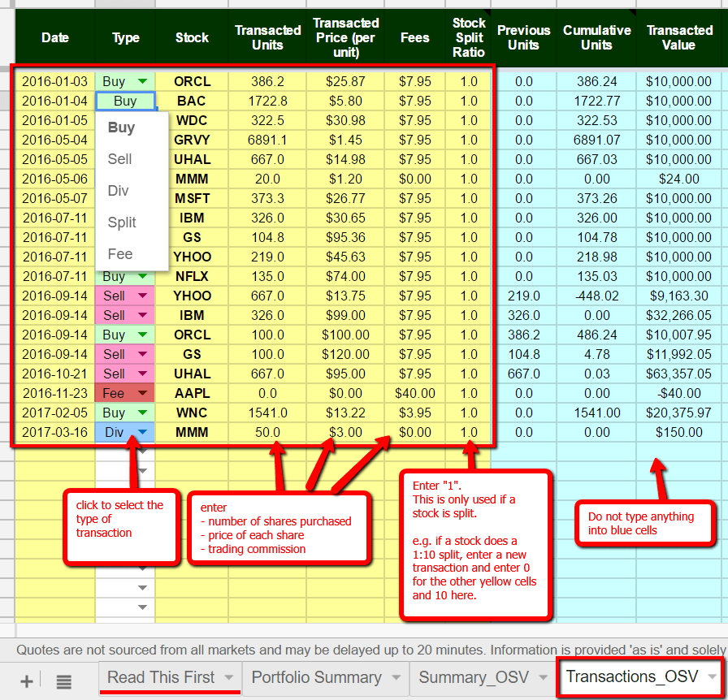This screenshot has height=700, width=728.
Task: Switch to the Portfolio Summary tab
Action: coord(315,677)
